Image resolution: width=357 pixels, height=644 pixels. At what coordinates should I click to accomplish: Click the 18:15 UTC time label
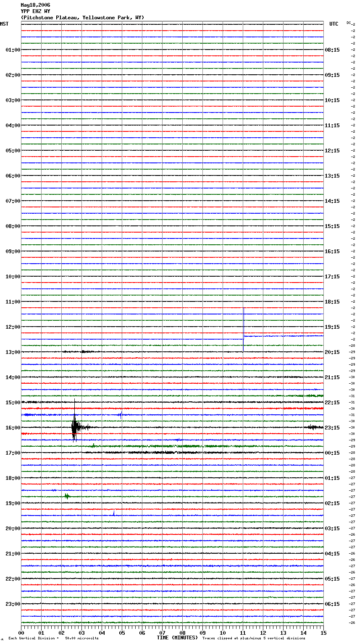(332, 302)
